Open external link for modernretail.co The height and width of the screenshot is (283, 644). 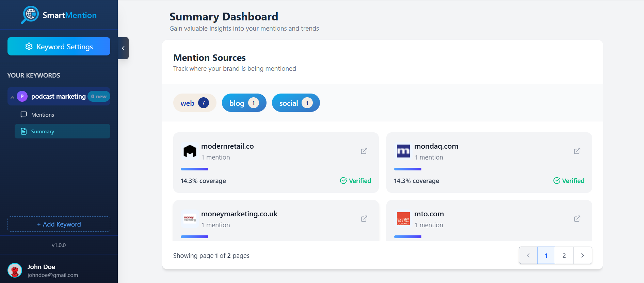pos(364,151)
